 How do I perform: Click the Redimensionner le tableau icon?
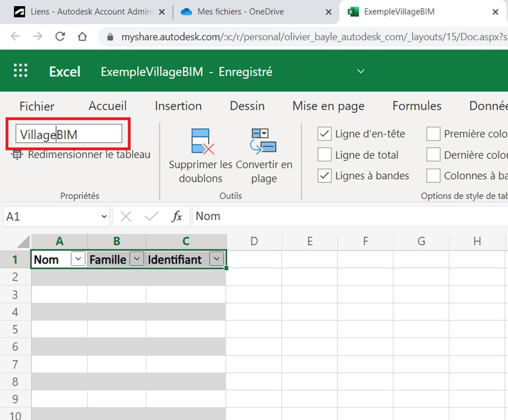(x=17, y=155)
